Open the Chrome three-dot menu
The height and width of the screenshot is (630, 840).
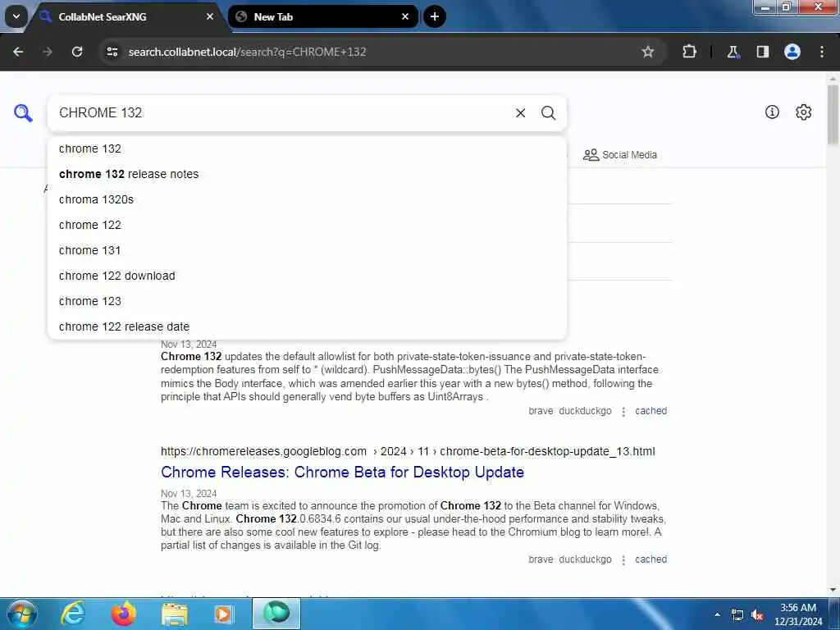[822, 52]
